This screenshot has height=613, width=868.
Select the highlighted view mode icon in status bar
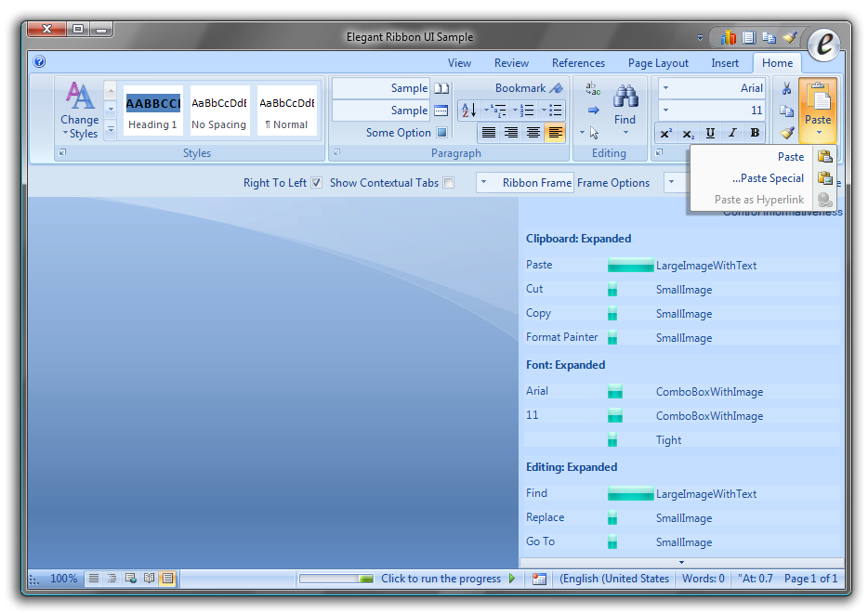(167, 579)
